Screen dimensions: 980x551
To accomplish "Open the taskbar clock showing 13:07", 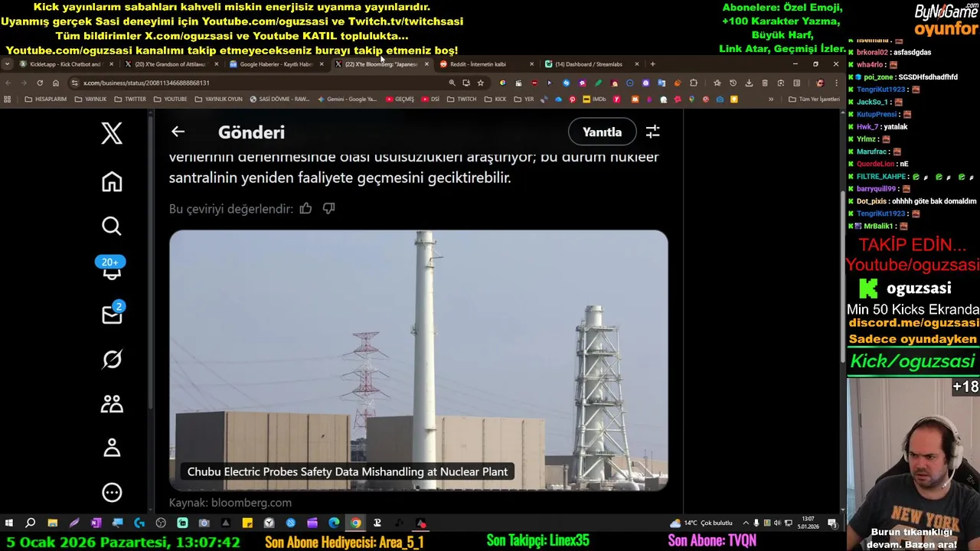I will (x=808, y=523).
